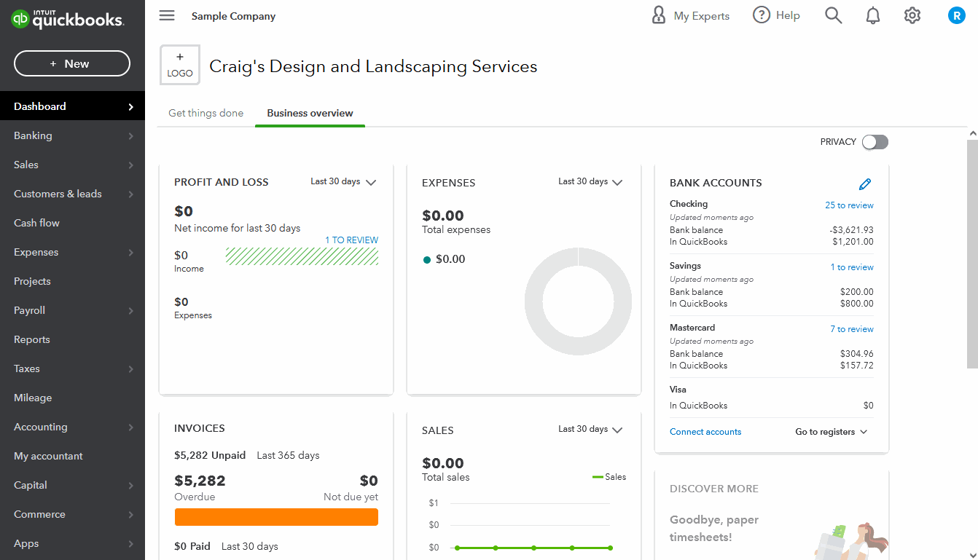The height and width of the screenshot is (560, 978).
Task: Open Sales Last 30 days dropdown
Action: point(591,430)
